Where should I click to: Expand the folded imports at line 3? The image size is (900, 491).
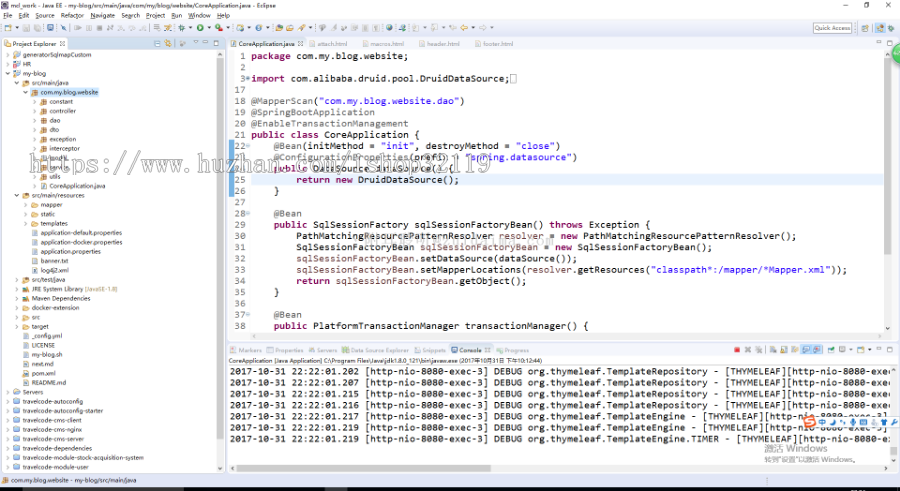point(248,78)
